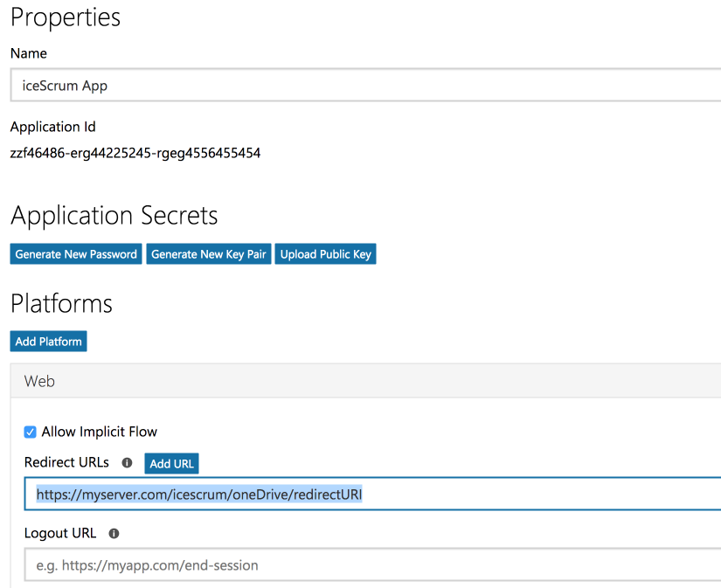Click the Application Id value text
The image size is (721, 588).
point(135,153)
